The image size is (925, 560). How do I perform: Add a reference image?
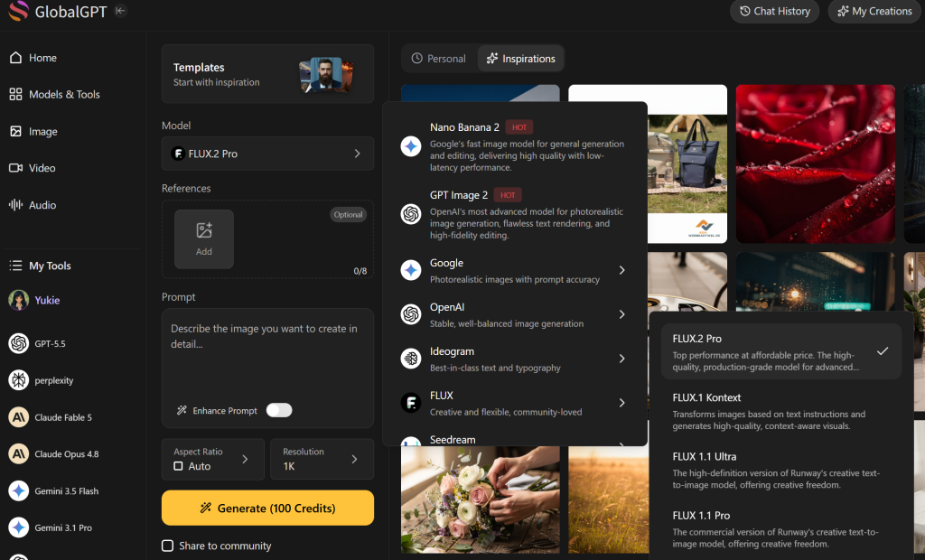[203, 239]
